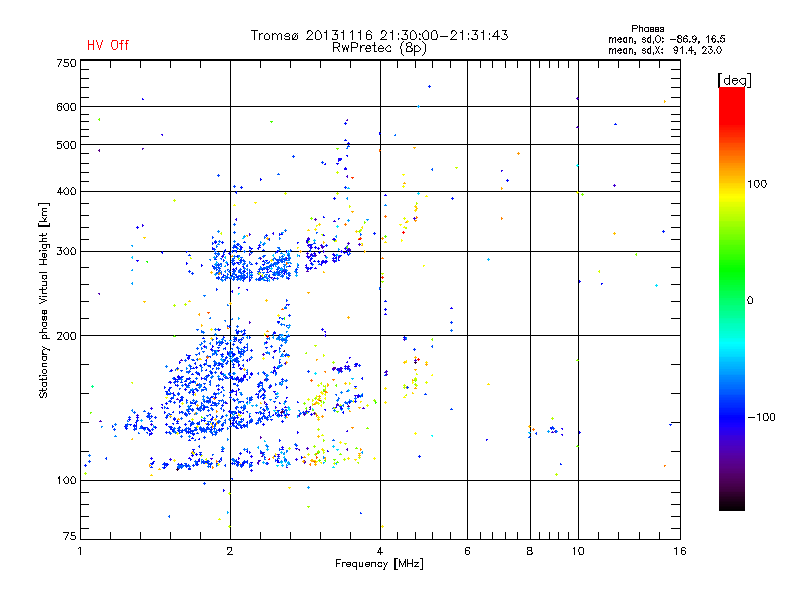This screenshot has height=600, width=800.
Task: Click the x-axis tick label '1'
Action: (80, 551)
